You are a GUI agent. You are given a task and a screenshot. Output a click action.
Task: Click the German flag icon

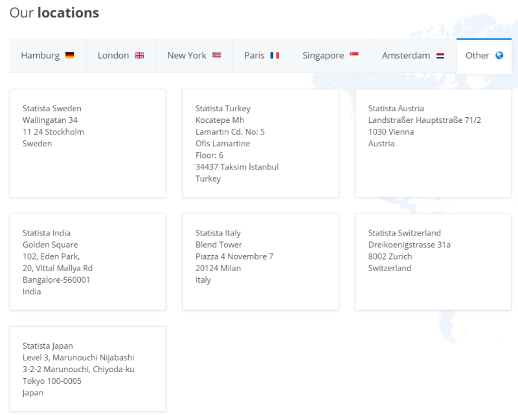coord(69,56)
